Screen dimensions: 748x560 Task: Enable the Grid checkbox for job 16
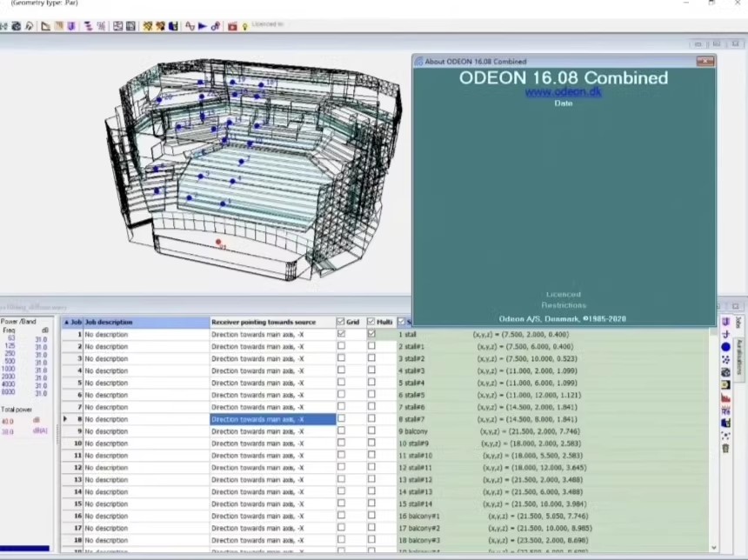tap(341, 515)
